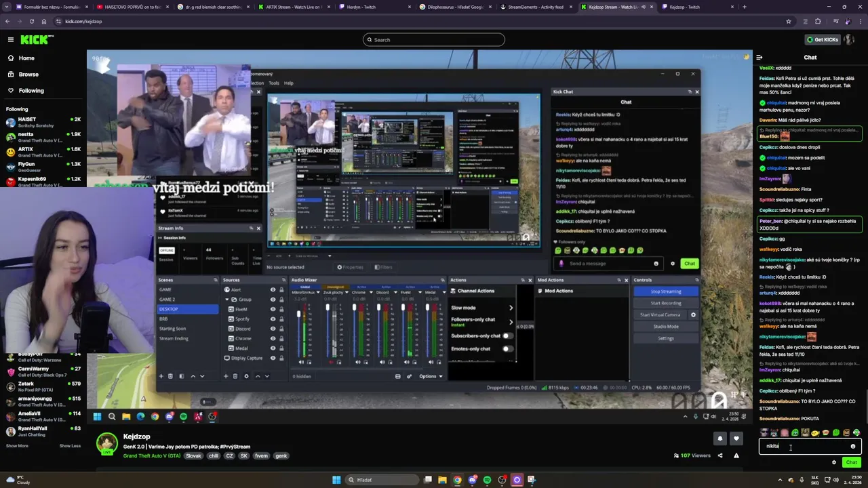
Task: Open Virtual Camera settings gear in OBS
Action: coord(693,314)
